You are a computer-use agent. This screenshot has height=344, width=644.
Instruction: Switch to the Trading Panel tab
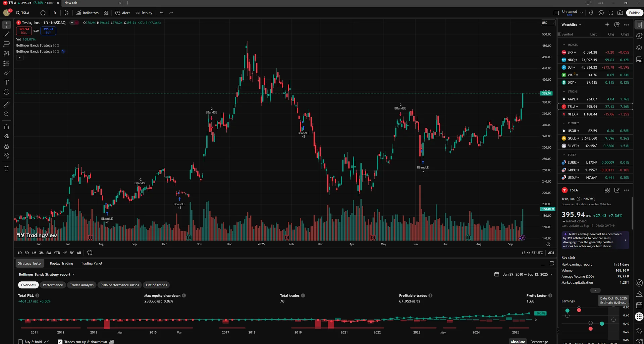point(92,263)
